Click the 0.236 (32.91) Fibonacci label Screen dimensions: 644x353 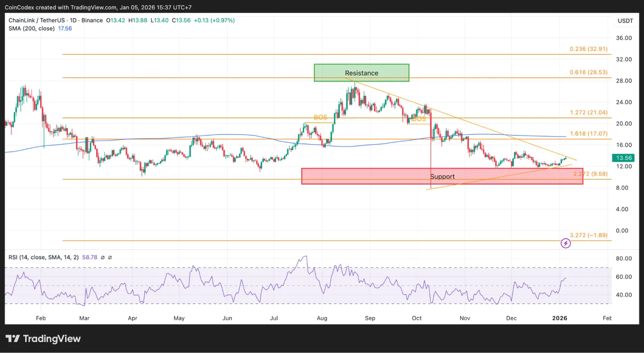tap(587, 49)
